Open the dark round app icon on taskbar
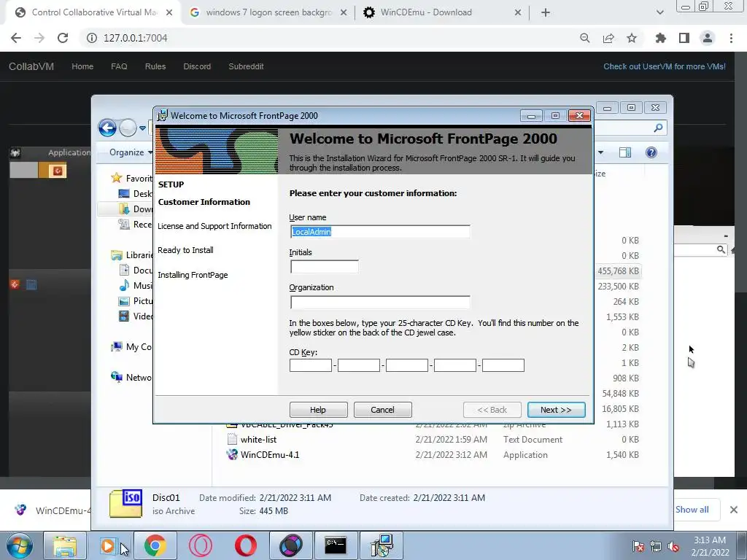 (290, 545)
